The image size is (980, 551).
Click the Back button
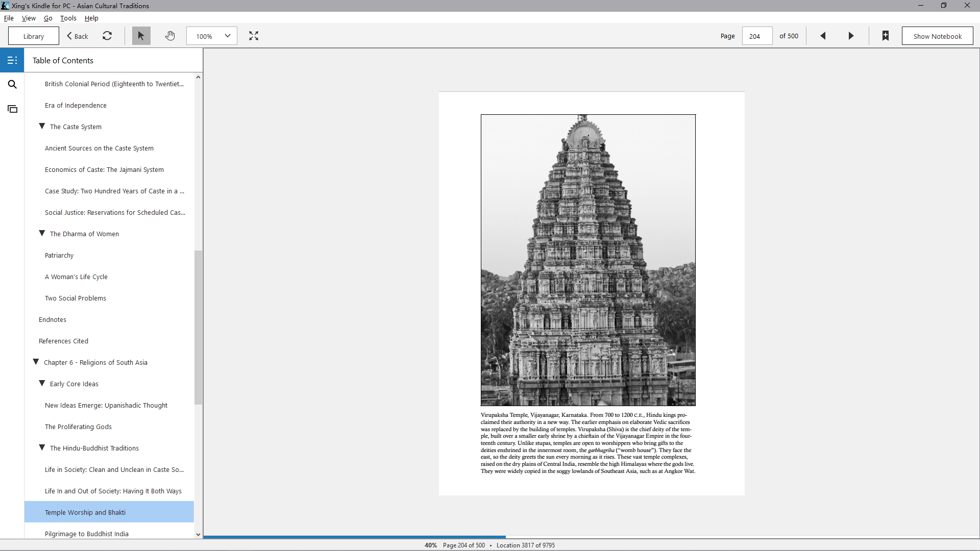tap(78, 36)
